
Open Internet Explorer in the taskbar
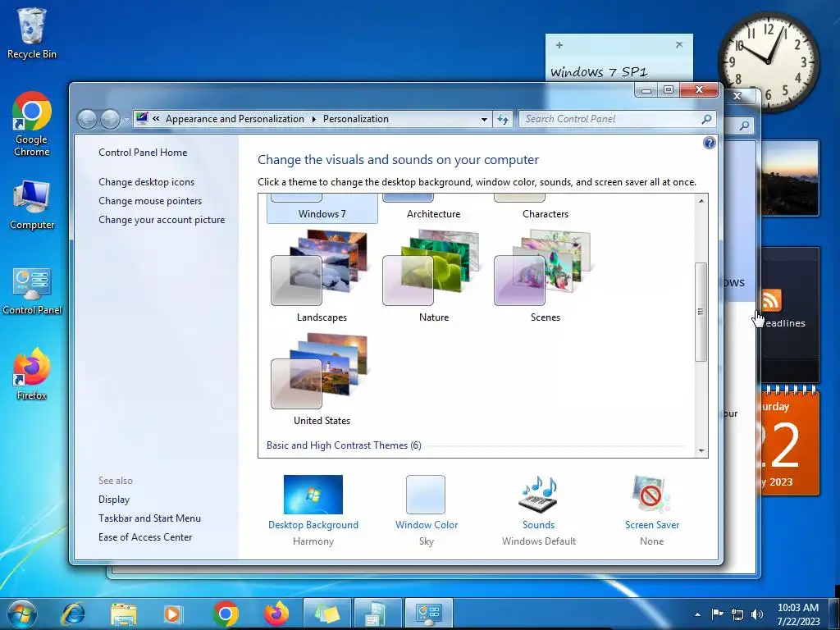(x=72, y=614)
